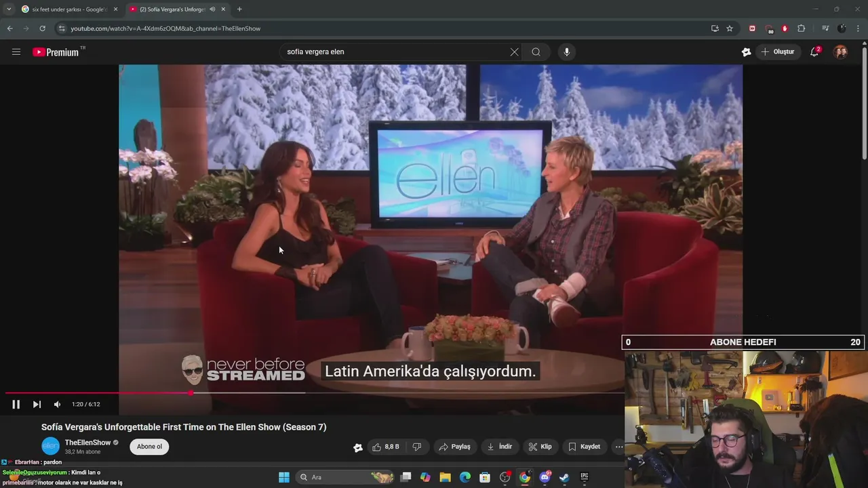Click the star-shaped icon left of like button

pos(358,447)
